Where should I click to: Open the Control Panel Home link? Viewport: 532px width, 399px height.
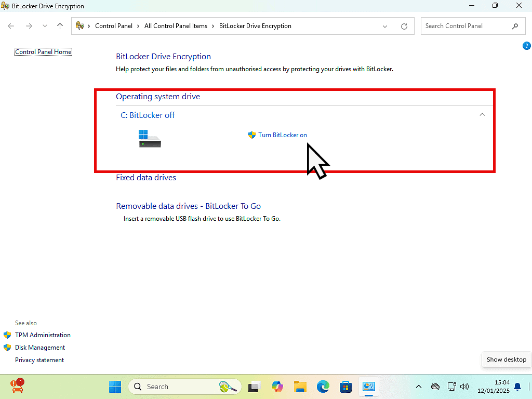(x=43, y=52)
